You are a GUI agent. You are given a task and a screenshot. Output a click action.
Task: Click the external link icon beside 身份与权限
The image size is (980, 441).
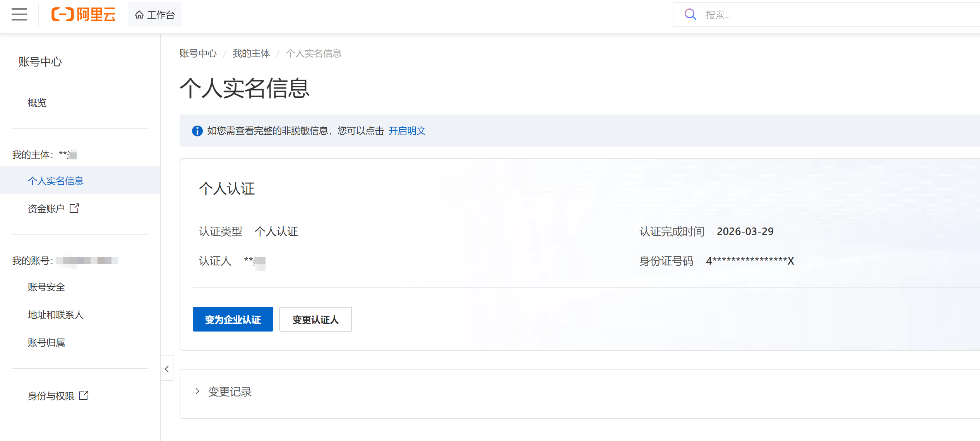pos(84,395)
